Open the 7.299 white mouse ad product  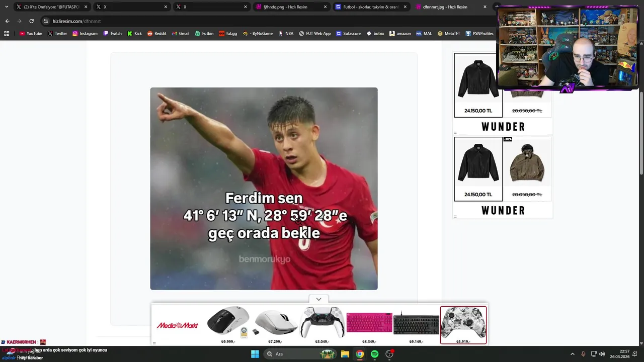pos(275,325)
